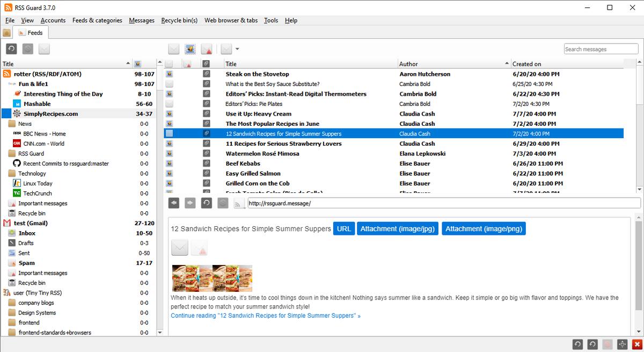Select the Inbox folder under test (Gmail)
This screenshot has width=644, height=352.
pyautogui.click(x=27, y=233)
